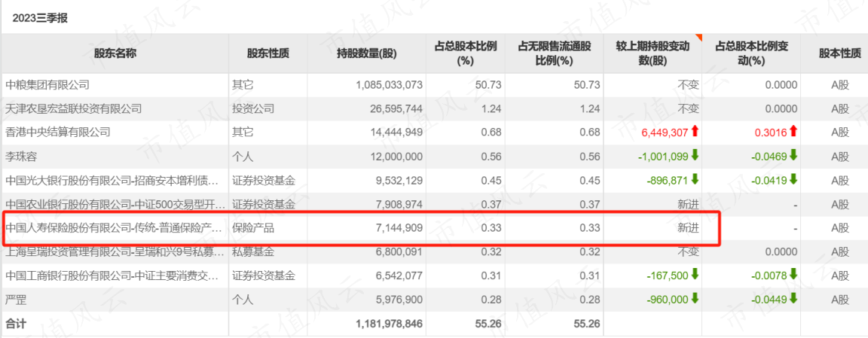Click green down arrow beside -167,500

[695, 275]
